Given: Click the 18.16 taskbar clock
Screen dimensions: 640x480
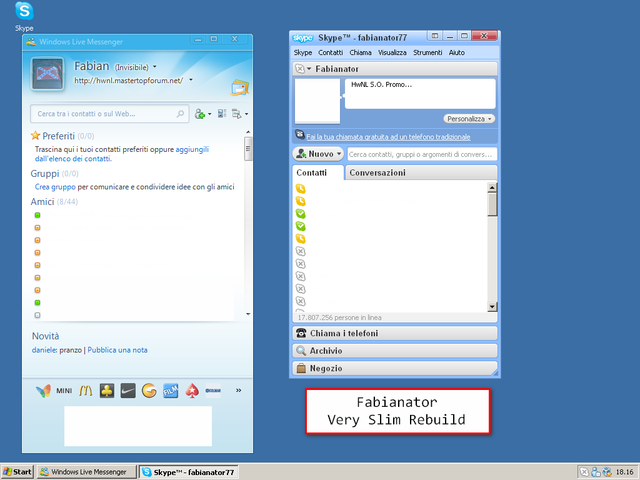Looking at the screenshot, I should point(624,472).
